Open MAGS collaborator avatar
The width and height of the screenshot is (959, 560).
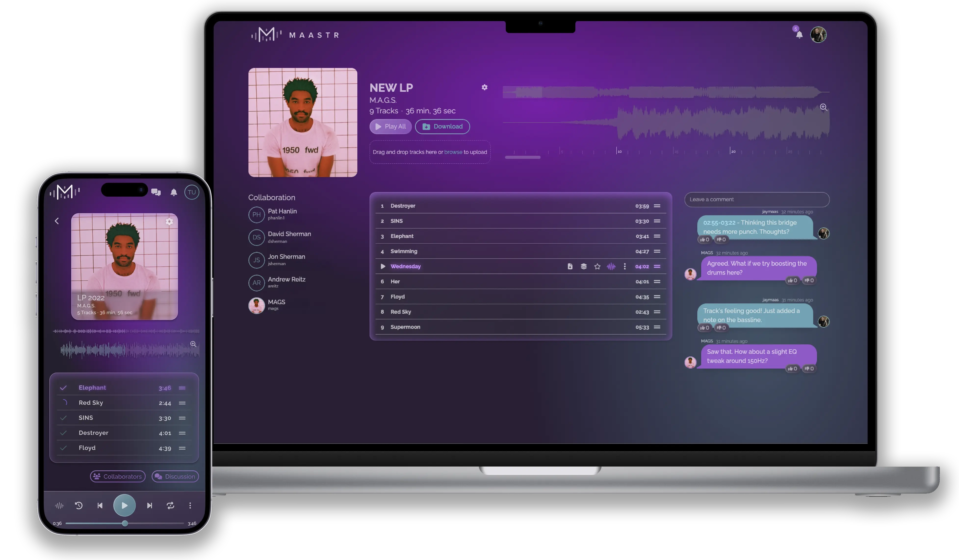coord(257,305)
